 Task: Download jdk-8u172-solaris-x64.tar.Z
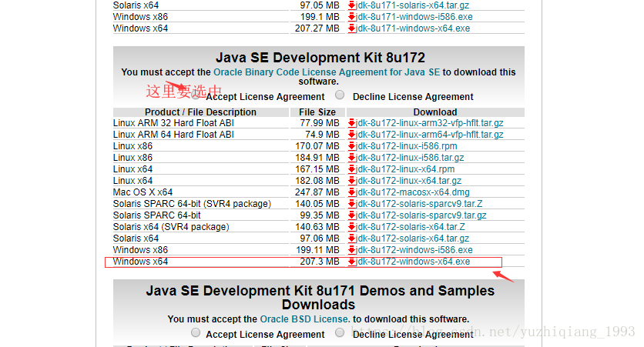pos(411,227)
